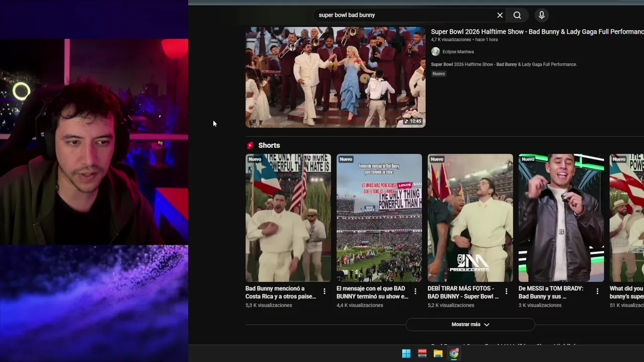Open the Windows Start menu
Screen dimensions: 644x362
(x=406, y=353)
